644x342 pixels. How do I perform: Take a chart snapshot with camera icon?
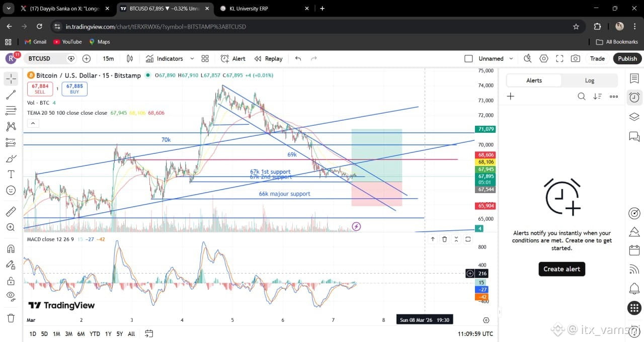coord(576,58)
